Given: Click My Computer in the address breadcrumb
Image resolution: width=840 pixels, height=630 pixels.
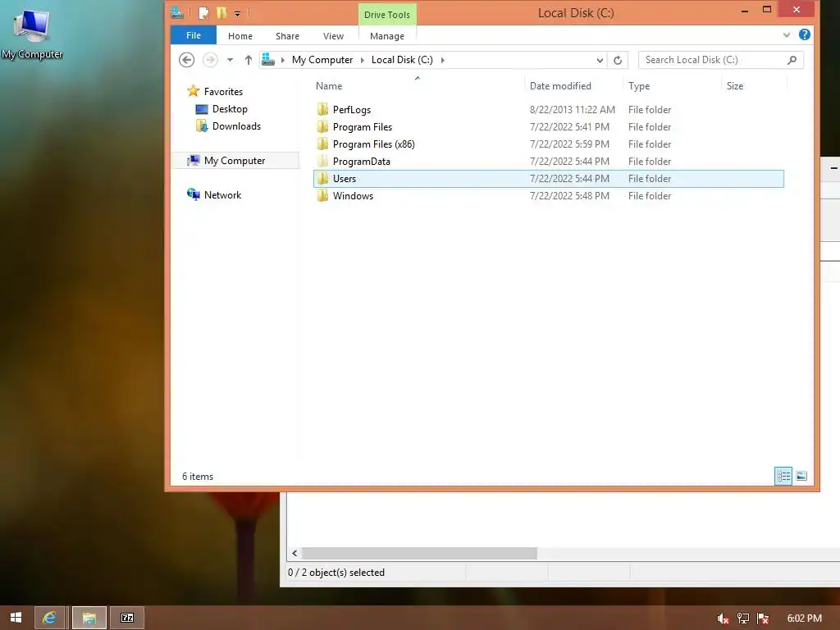Looking at the screenshot, I should pyautogui.click(x=322, y=60).
